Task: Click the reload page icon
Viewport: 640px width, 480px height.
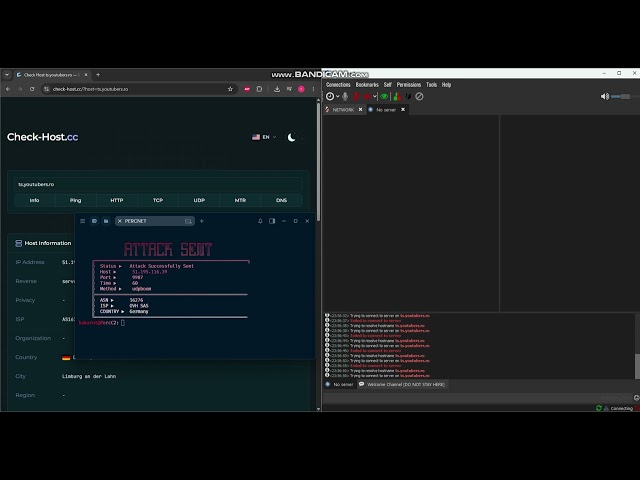Action: [x=32, y=89]
